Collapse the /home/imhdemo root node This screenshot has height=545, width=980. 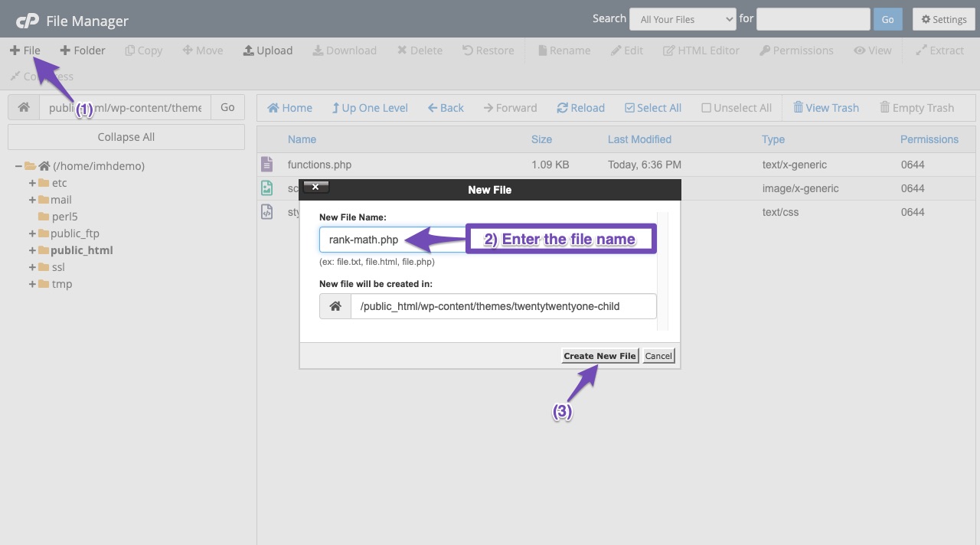click(18, 166)
